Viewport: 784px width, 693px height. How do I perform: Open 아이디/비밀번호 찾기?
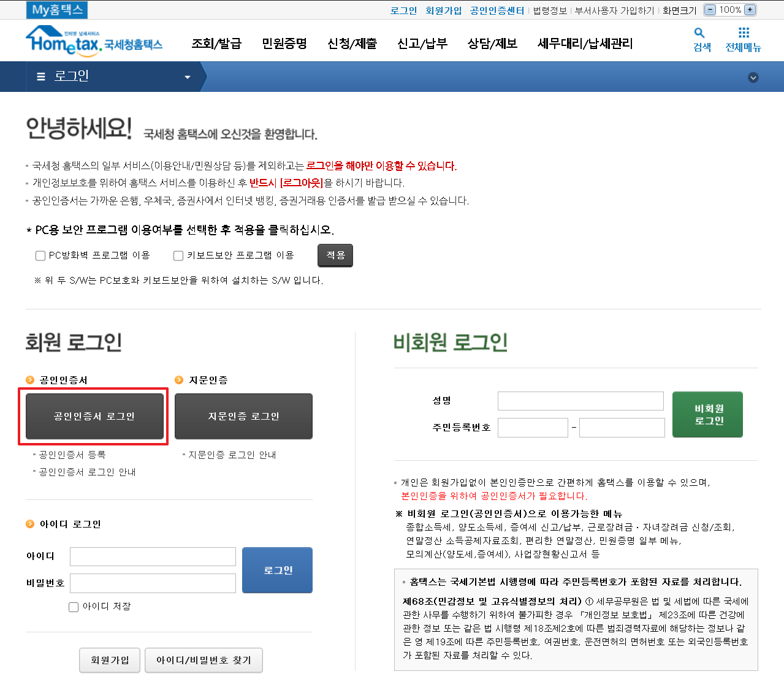coord(204,660)
